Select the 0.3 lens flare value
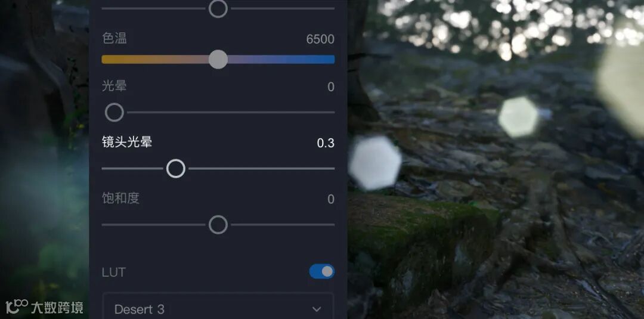This screenshot has width=644, height=319. [x=326, y=143]
